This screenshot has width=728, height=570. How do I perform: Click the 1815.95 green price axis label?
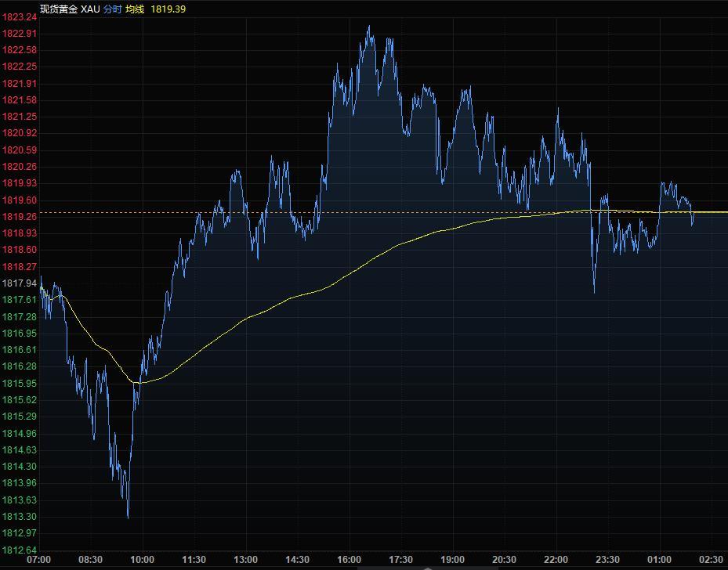click(x=19, y=384)
